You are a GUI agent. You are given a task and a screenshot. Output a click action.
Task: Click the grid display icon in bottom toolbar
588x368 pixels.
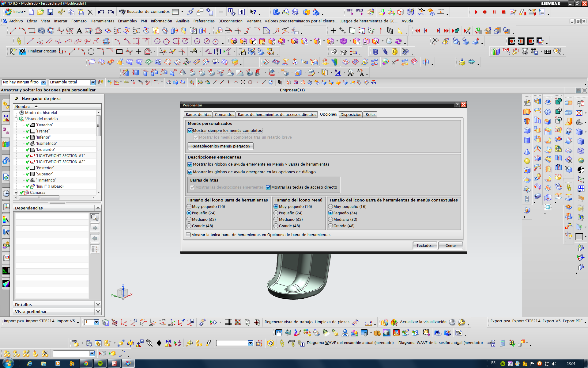coord(228,322)
